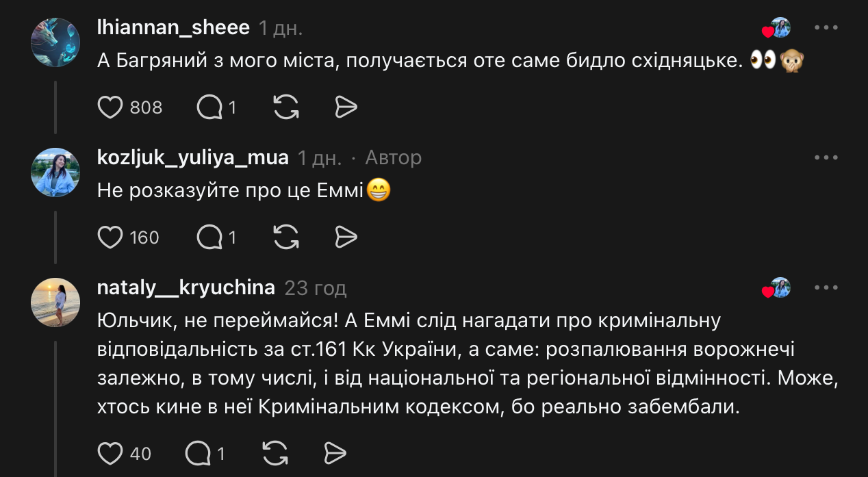Open lhiannan_sheee profile via username
The height and width of the screenshot is (477, 868).
pos(174,28)
